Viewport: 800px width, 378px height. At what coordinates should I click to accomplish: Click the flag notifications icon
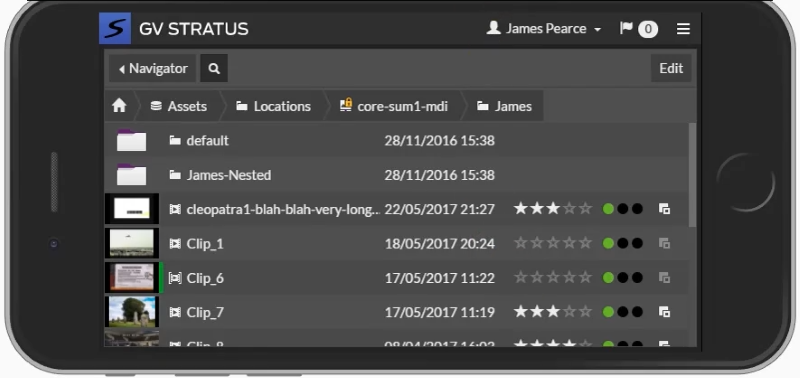[626, 28]
